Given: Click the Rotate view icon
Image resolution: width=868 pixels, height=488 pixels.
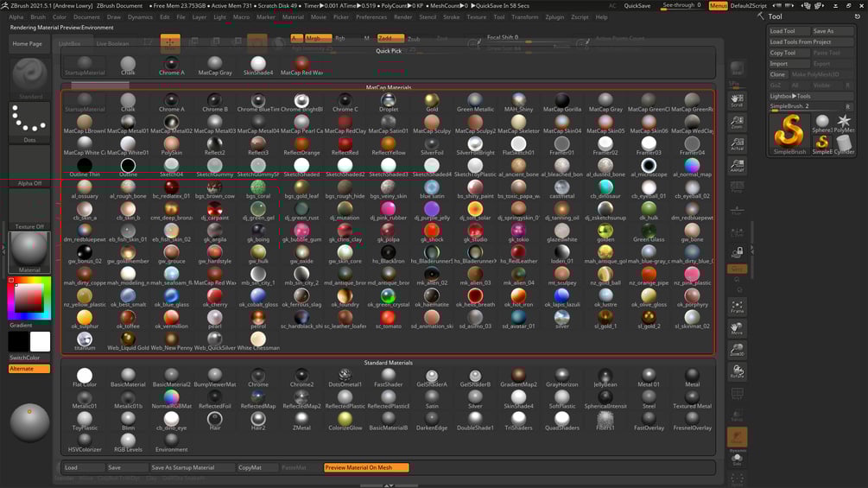Looking at the screenshot, I should point(737,372).
